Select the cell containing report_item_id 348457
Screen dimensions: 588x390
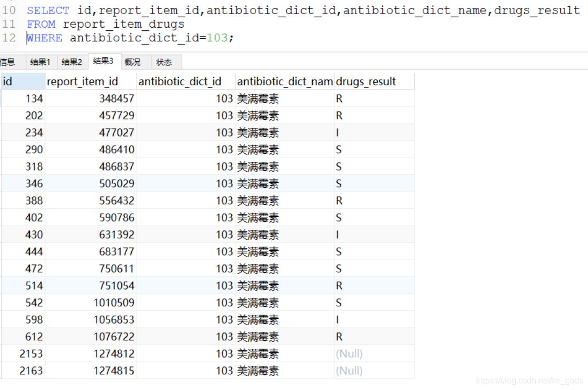(x=115, y=98)
